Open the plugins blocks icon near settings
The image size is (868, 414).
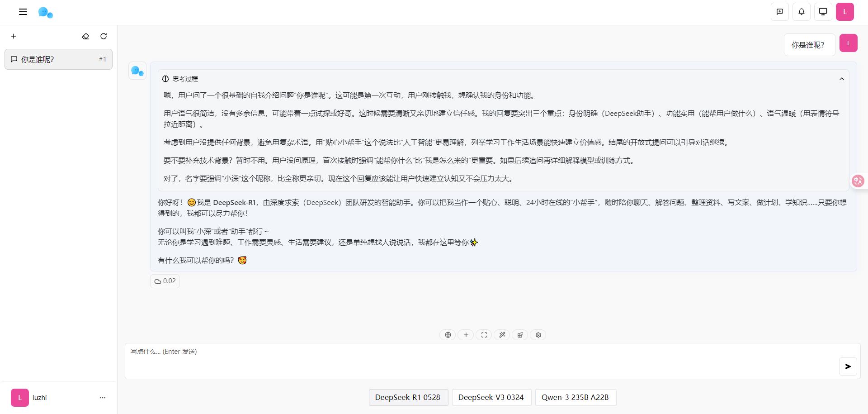tap(520, 335)
